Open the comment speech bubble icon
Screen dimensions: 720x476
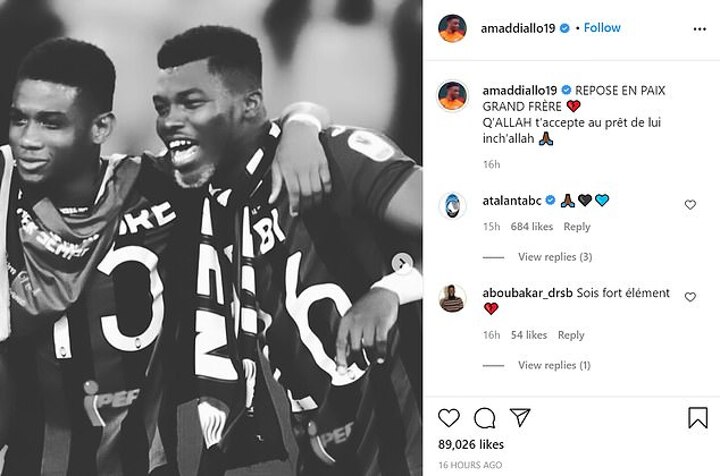[x=484, y=418]
